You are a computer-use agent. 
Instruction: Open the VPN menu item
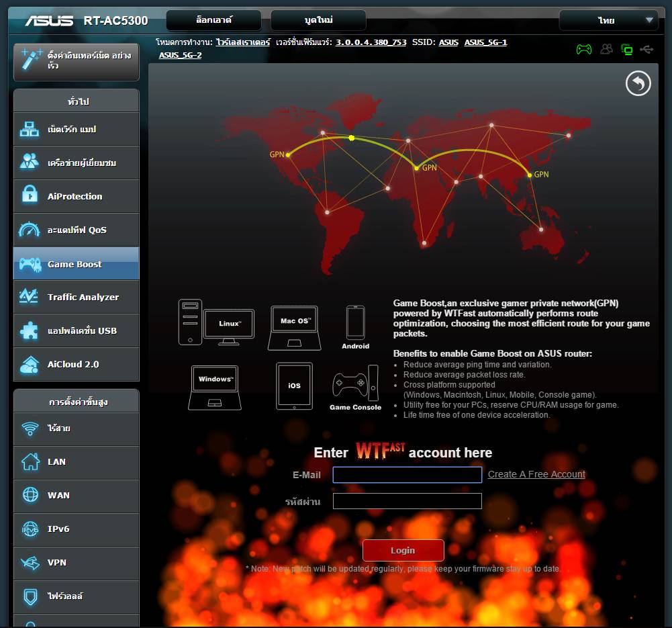pos(77,562)
